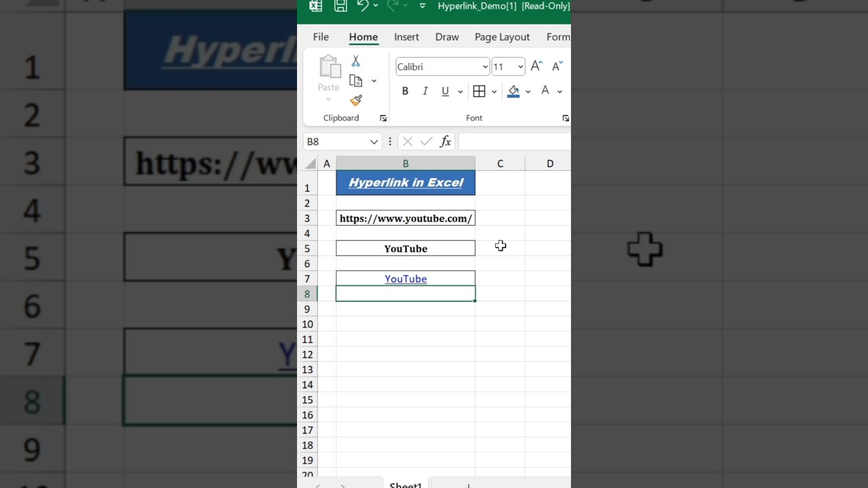Expand the Underline style arrow
The height and width of the screenshot is (488, 868).
[460, 91]
